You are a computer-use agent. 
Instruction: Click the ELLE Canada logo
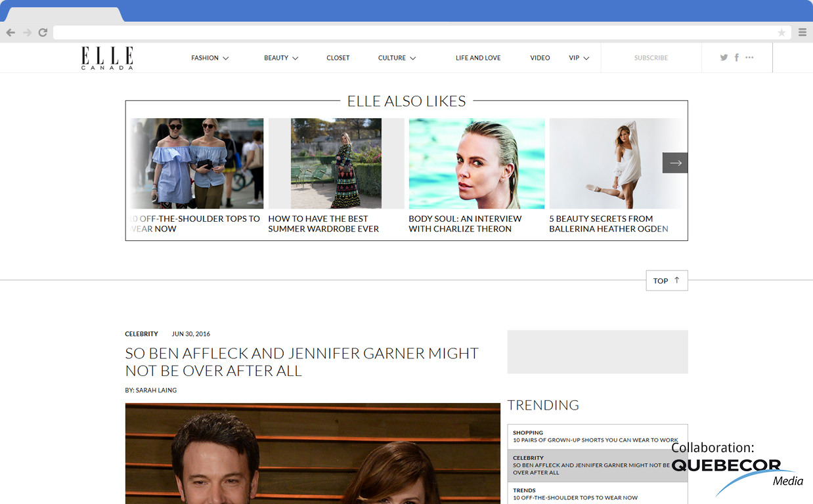(x=106, y=58)
